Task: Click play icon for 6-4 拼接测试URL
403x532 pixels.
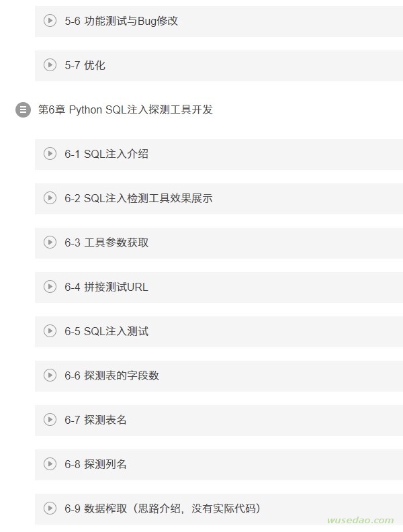Action: 50,287
